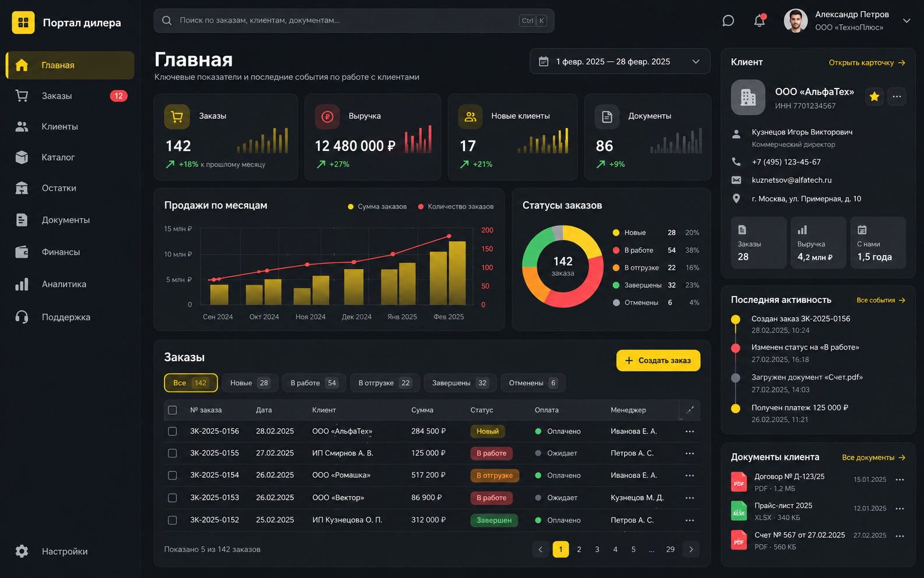Toggle favorite star for ООО «АльфаТех»
This screenshot has width=924, height=578.
(x=874, y=97)
